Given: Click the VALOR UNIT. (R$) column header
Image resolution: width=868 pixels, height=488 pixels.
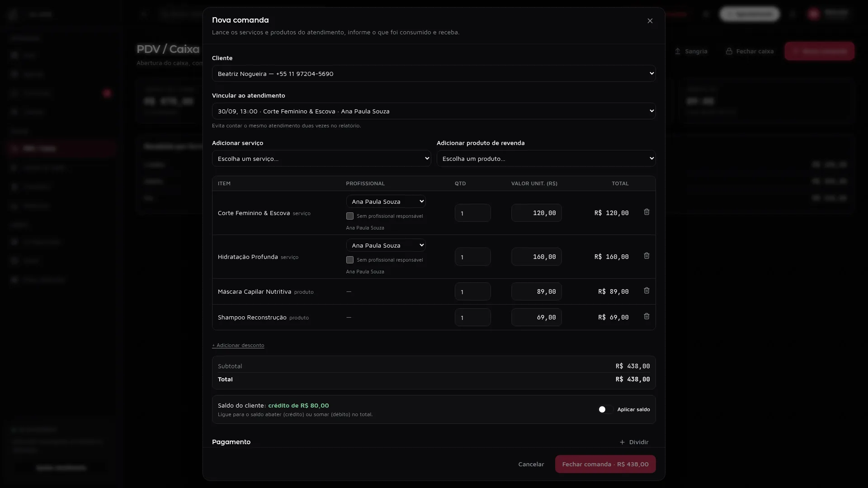Looking at the screenshot, I should [534, 183].
